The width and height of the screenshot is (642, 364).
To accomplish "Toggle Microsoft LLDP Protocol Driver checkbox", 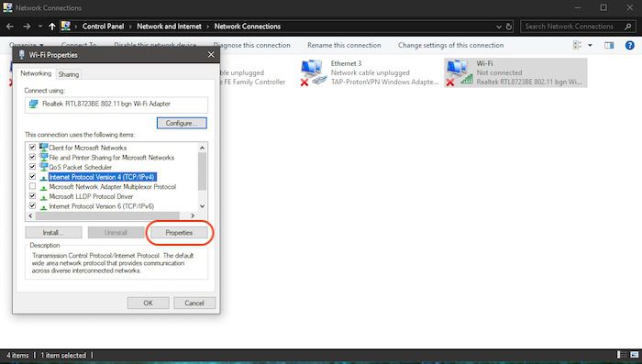I will point(32,196).
